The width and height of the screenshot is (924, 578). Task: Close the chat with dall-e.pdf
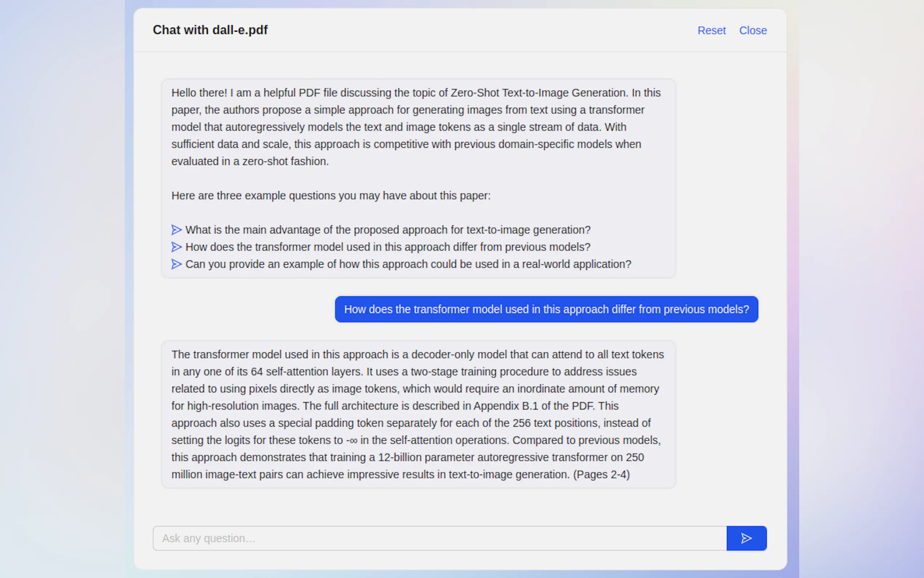[x=753, y=30]
